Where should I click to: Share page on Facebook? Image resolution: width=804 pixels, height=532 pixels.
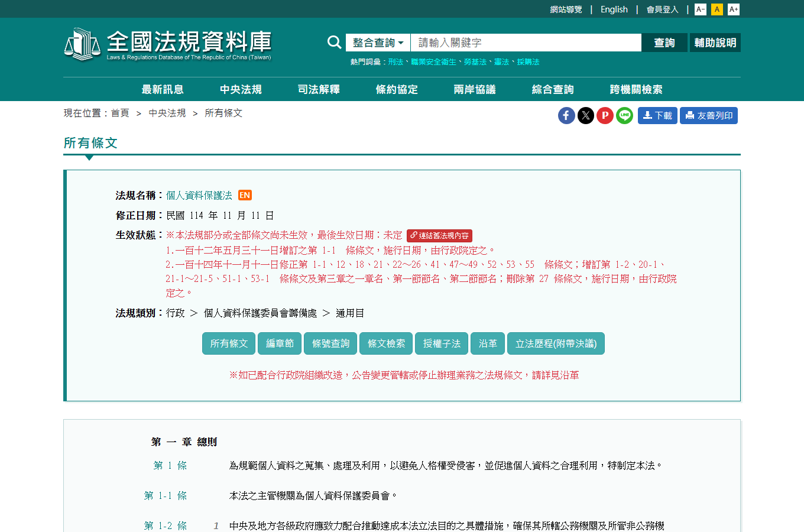[566, 115]
